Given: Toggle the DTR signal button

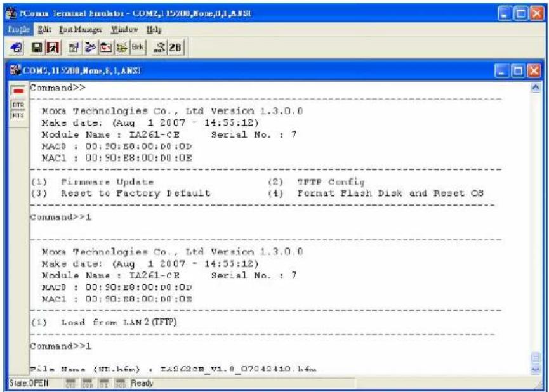Looking at the screenshot, I should [x=18, y=105].
